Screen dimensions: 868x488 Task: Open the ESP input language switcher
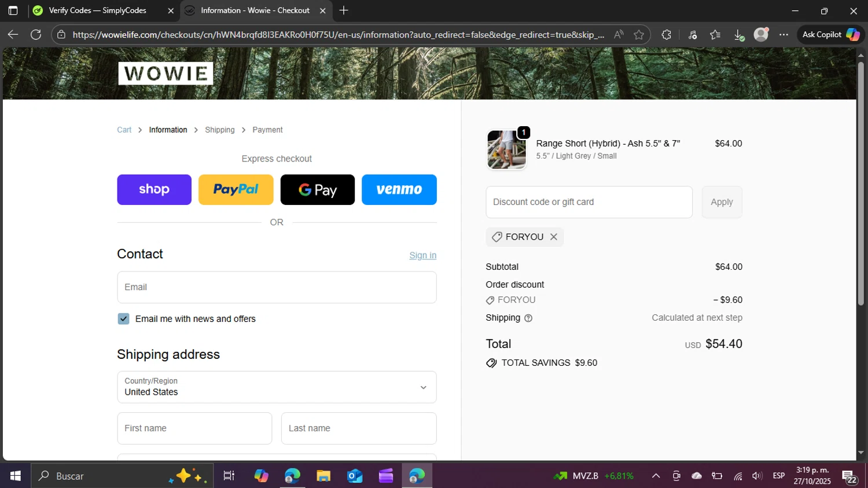(779, 476)
